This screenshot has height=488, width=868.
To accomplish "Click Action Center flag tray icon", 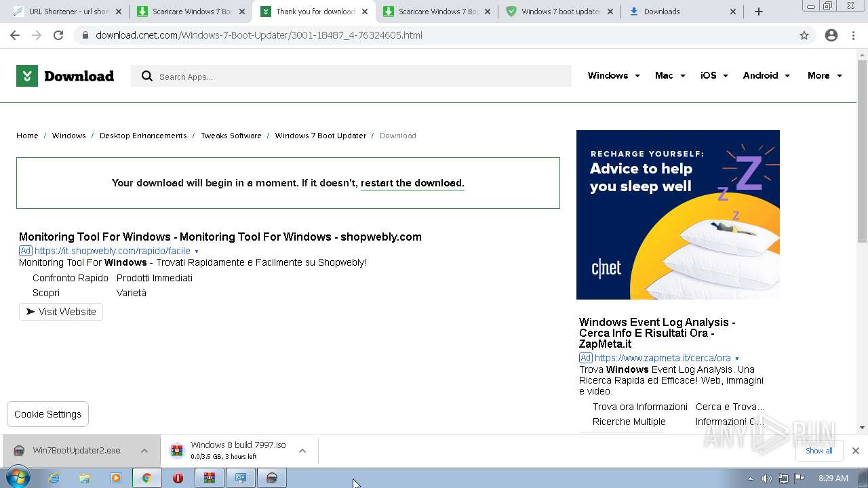I will tap(800, 479).
